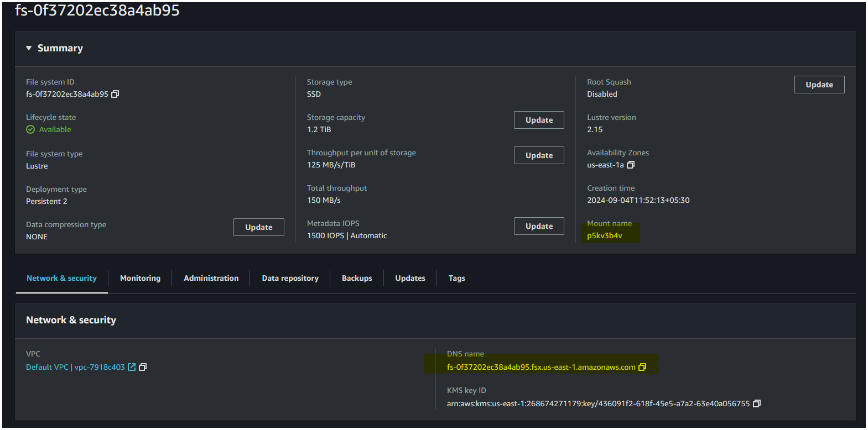
Task: Copy the us-east-1a availability zone
Action: point(630,165)
